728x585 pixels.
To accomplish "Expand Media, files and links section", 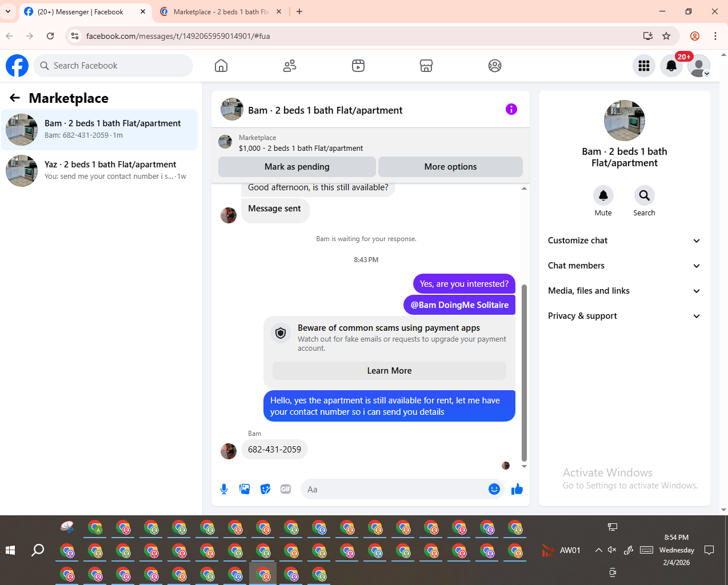I will tap(625, 291).
